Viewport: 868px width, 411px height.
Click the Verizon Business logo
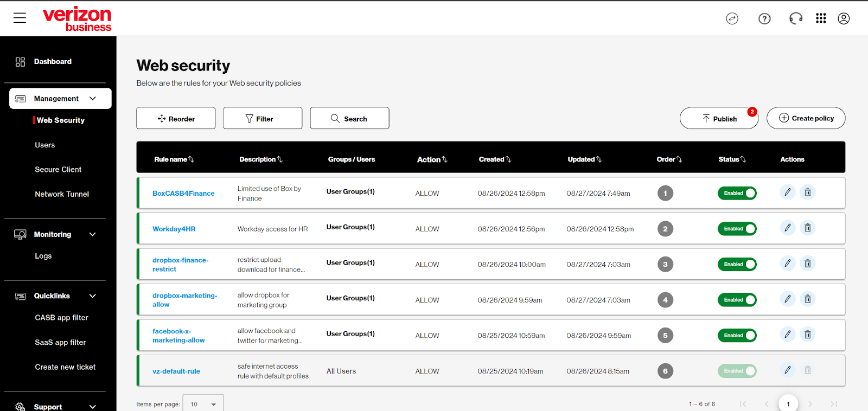coord(77,19)
